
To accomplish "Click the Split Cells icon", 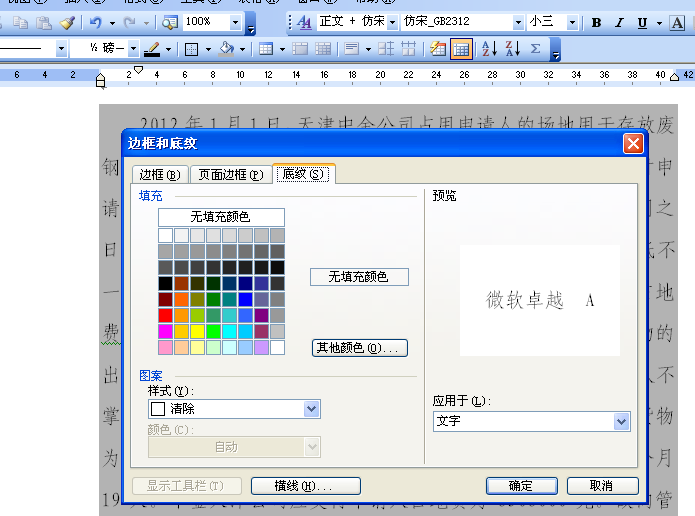I will click(323, 49).
